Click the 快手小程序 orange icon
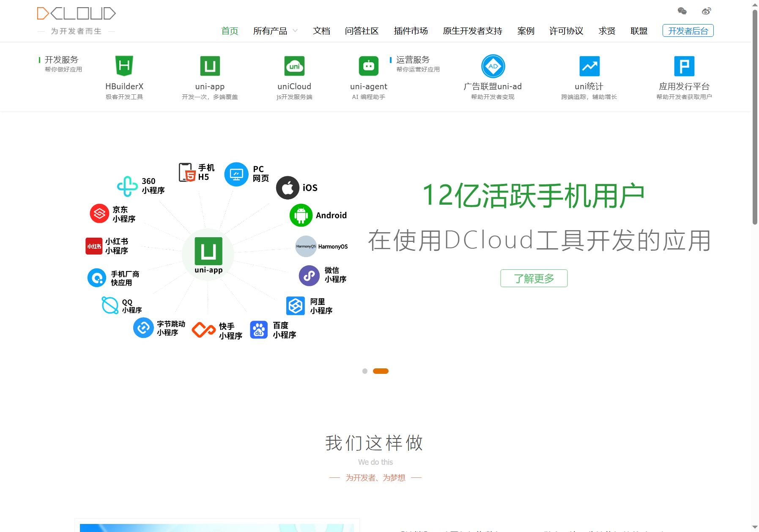 (204, 330)
